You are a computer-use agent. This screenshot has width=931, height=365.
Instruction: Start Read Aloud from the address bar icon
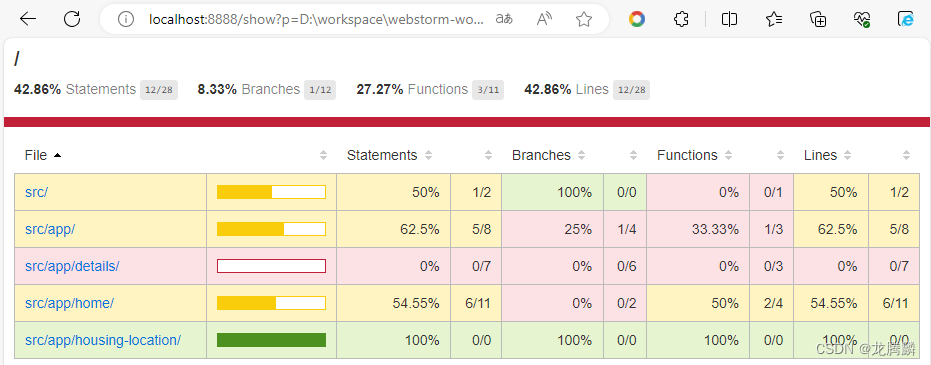pos(544,20)
